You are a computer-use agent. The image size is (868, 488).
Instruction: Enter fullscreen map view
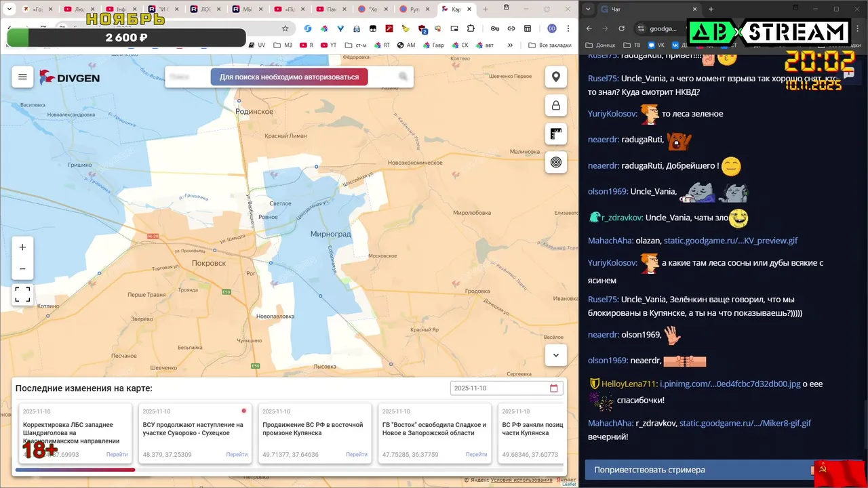[22, 295]
